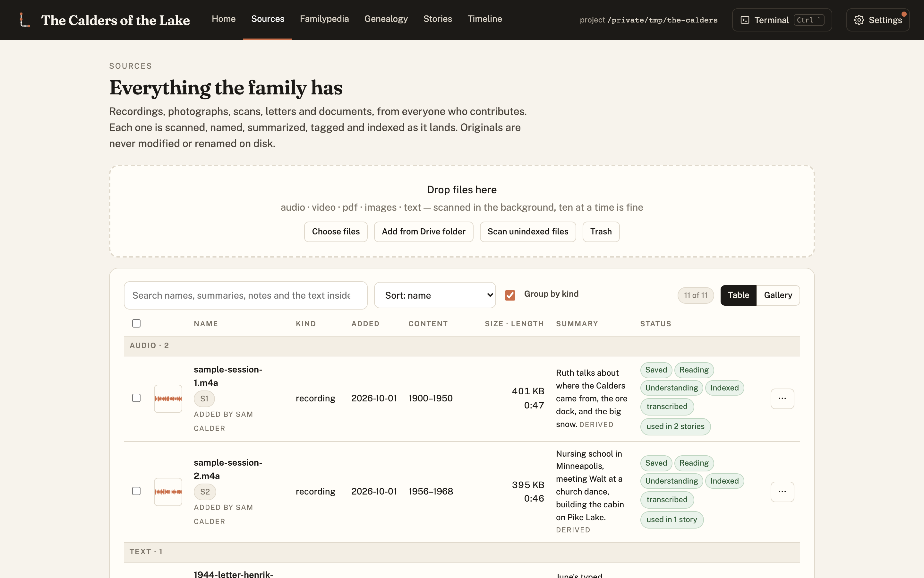This screenshot has height=578, width=924.
Task: Click the S2 tag on sample-session-2.m4a
Action: [x=205, y=492]
